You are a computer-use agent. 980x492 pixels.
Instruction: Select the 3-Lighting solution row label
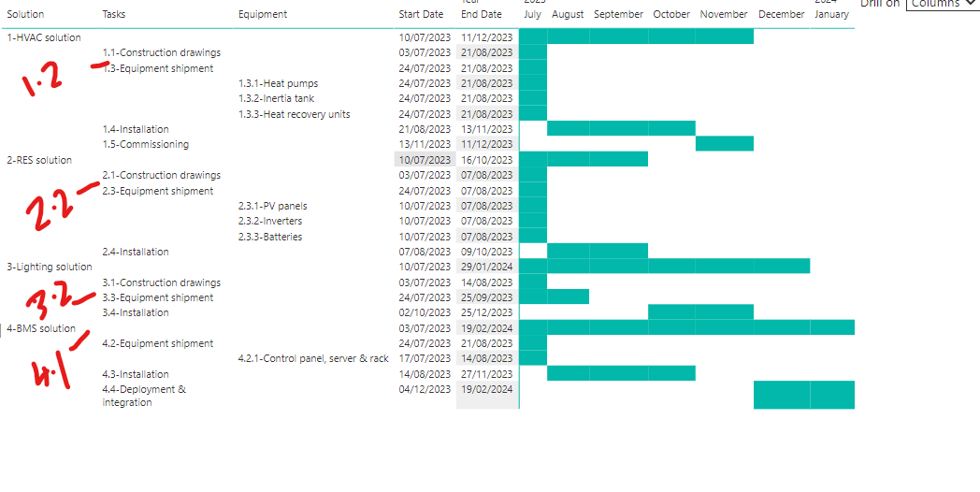click(50, 267)
